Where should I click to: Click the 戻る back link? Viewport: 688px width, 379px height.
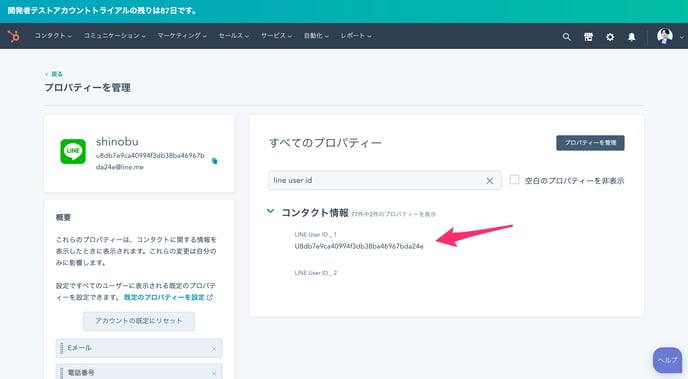(x=54, y=74)
